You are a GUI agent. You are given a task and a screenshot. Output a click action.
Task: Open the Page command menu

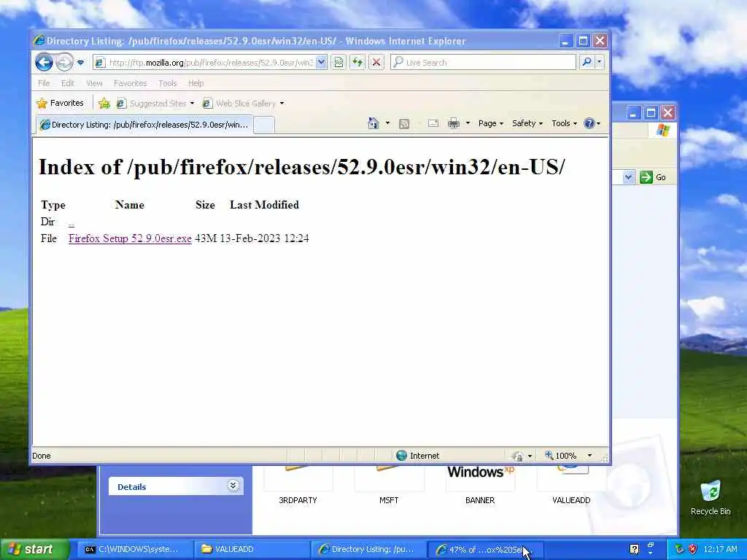coord(491,123)
